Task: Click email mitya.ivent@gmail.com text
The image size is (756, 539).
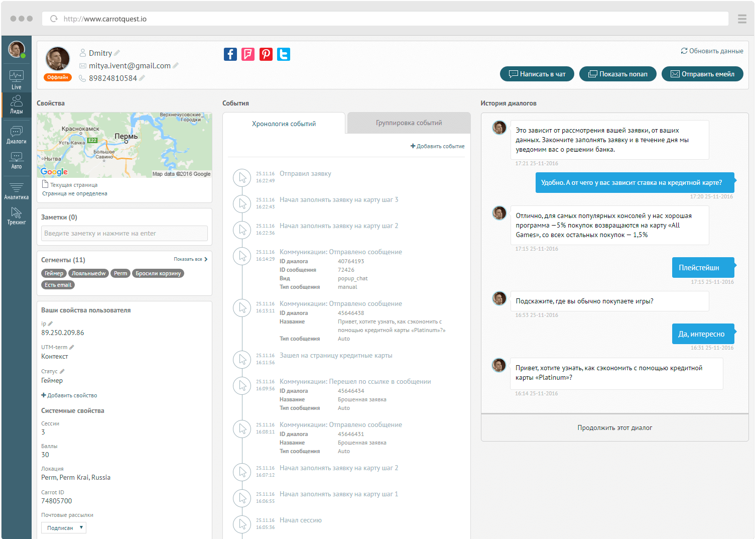Action: (130, 65)
